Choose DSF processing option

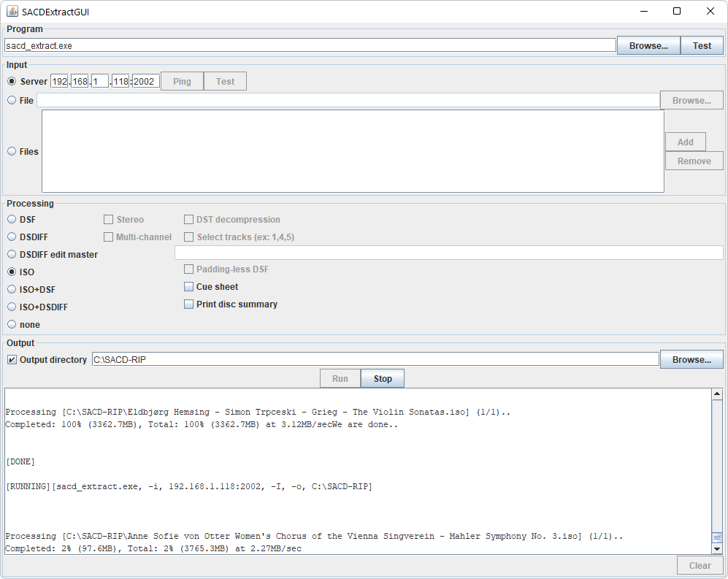(x=12, y=219)
